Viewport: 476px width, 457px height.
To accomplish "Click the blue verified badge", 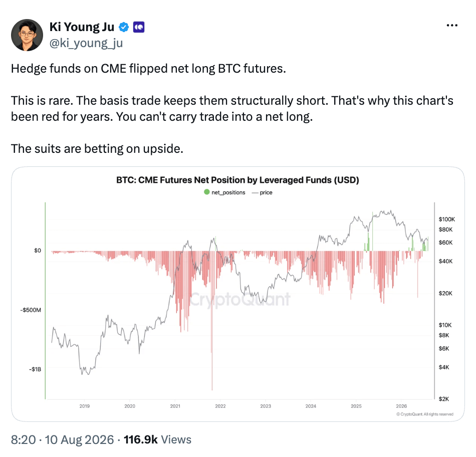I will (124, 28).
